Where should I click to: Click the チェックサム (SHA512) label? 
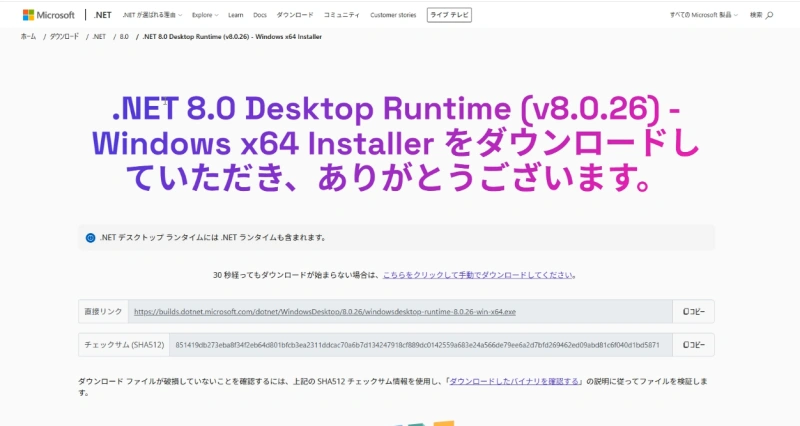point(124,345)
